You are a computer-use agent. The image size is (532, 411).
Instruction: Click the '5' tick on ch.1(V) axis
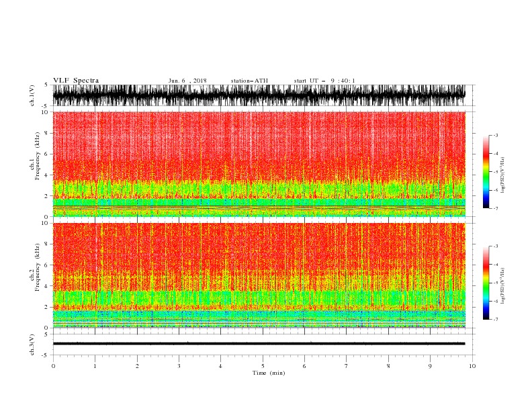46,85
